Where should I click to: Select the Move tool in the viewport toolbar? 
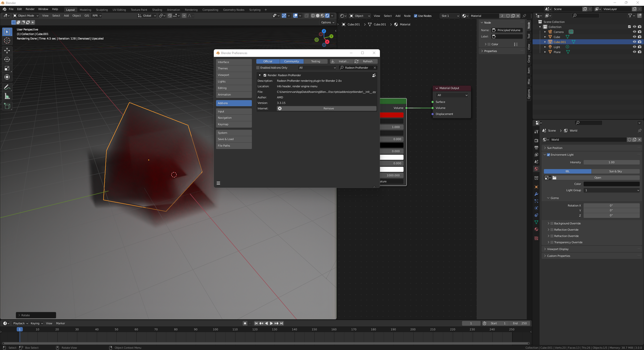(x=7, y=51)
